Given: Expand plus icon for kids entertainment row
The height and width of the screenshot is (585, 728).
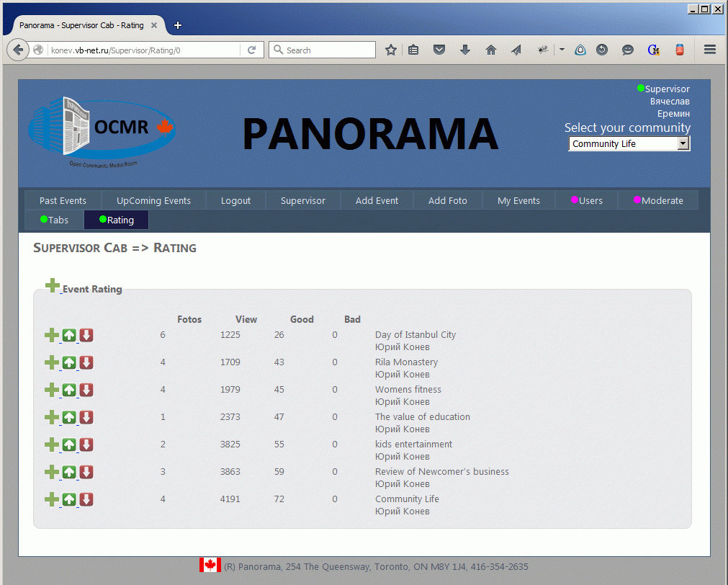Looking at the screenshot, I should pyautogui.click(x=52, y=445).
